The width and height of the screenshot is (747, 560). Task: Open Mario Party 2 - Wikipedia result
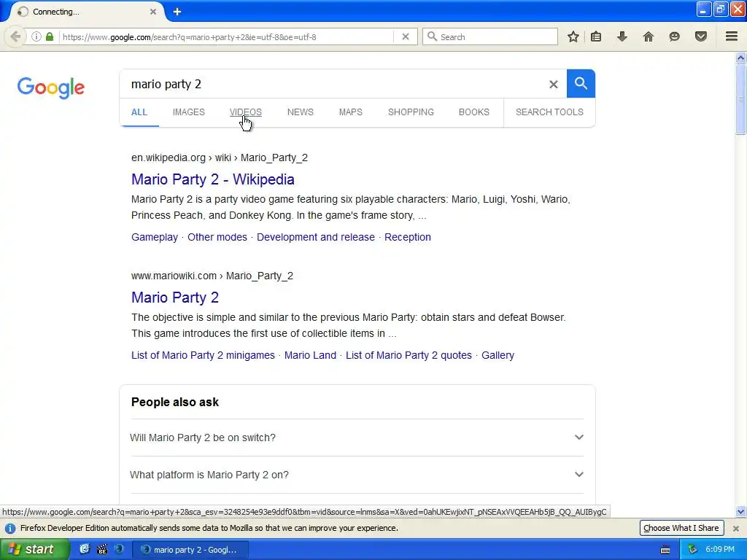click(213, 179)
